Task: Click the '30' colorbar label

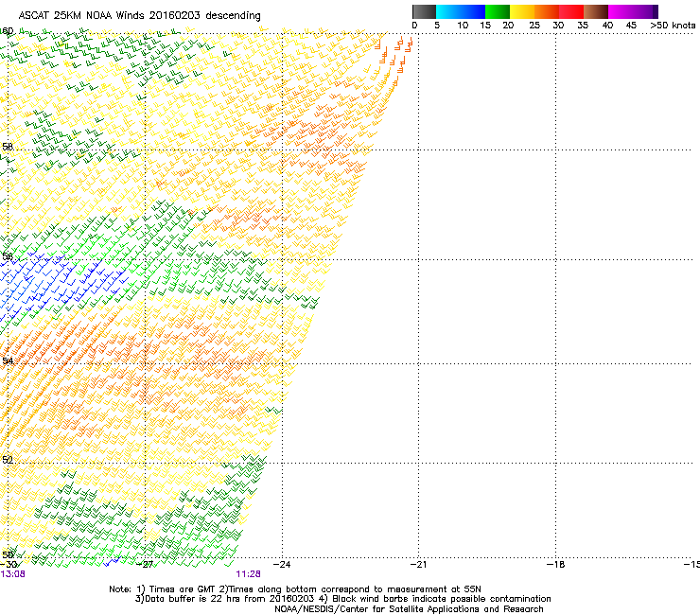Action: tap(558, 26)
